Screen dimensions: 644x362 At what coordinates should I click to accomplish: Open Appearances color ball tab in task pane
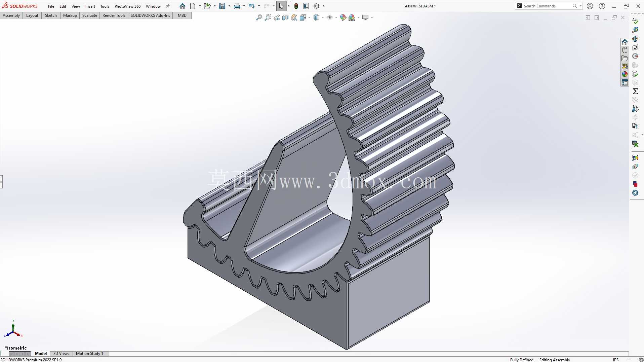[x=625, y=74]
